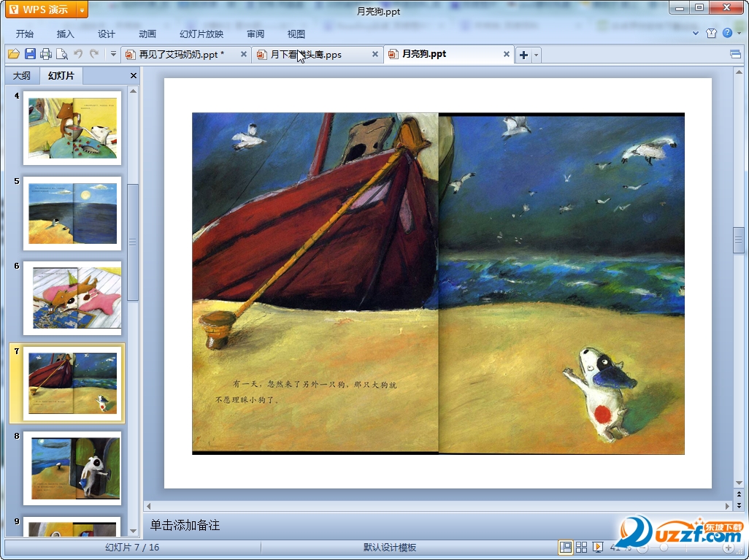This screenshot has width=749, height=560.
Task: Click the print preview icon
Action: (x=62, y=54)
